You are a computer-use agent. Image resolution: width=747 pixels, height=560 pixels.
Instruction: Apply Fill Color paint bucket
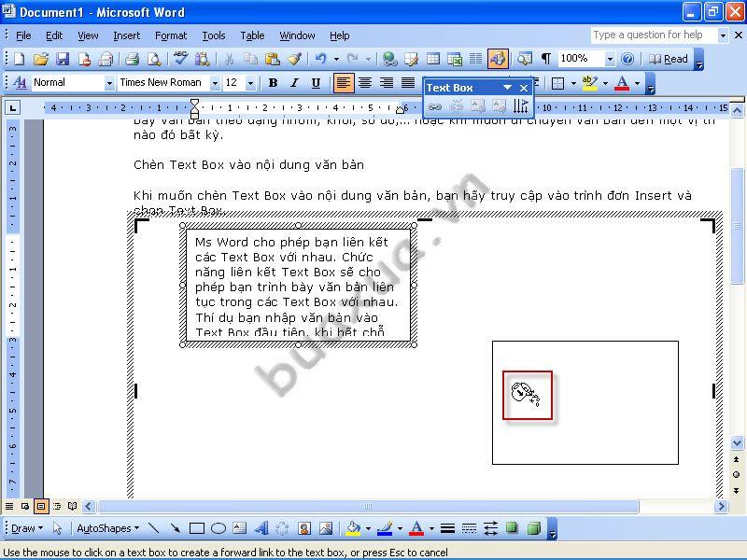353,528
